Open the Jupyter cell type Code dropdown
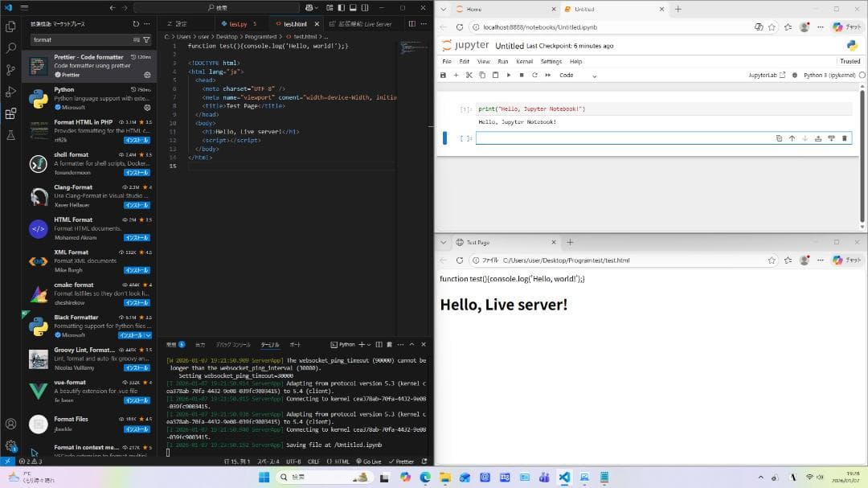This screenshot has width=868, height=488. click(578, 75)
